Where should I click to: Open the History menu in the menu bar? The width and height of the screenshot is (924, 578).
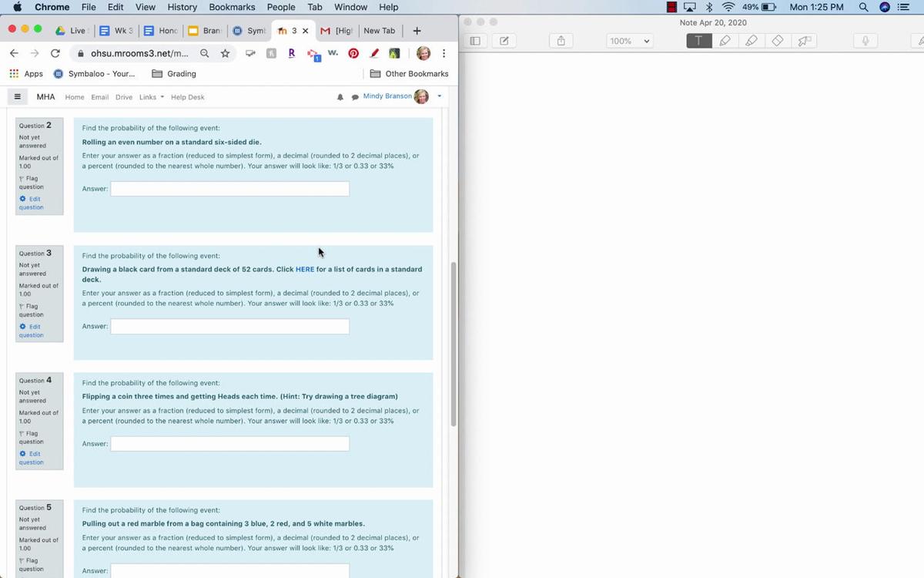pyautogui.click(x=182, y=7)
